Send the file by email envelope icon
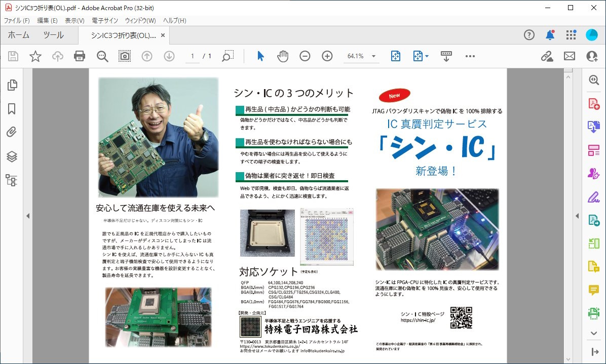This screenshot has width=606, height=364. (570, 56)
